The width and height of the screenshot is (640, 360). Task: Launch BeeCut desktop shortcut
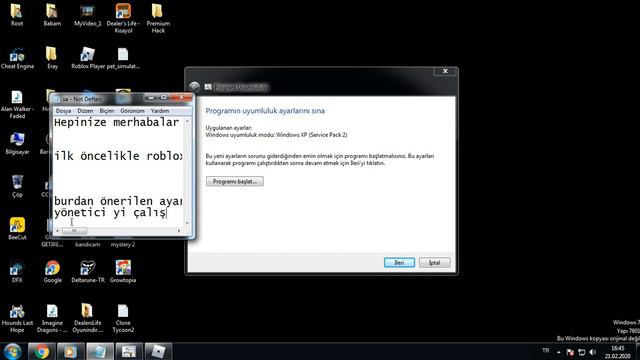[17, 229]
